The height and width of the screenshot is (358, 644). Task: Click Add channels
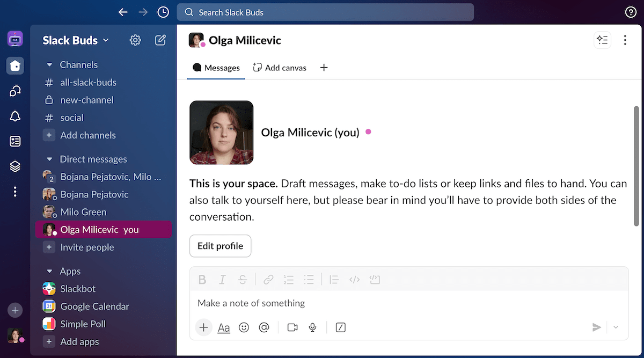[103, 135]
